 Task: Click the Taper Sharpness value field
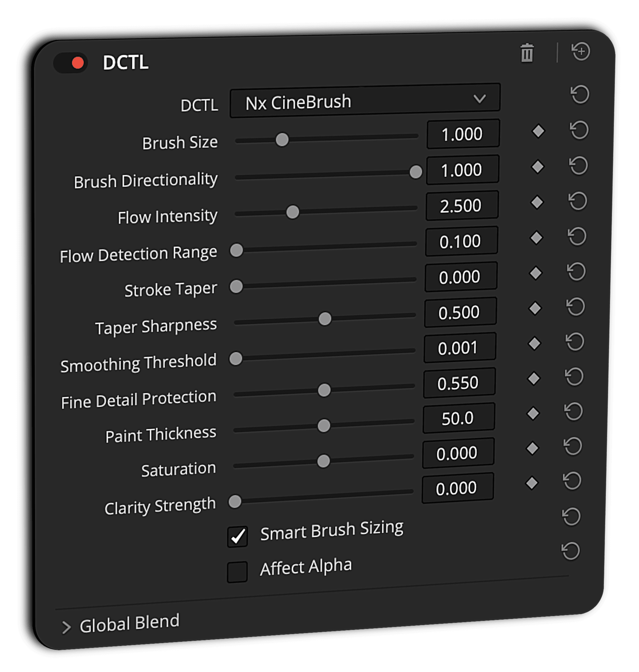(x=460, y=312)
